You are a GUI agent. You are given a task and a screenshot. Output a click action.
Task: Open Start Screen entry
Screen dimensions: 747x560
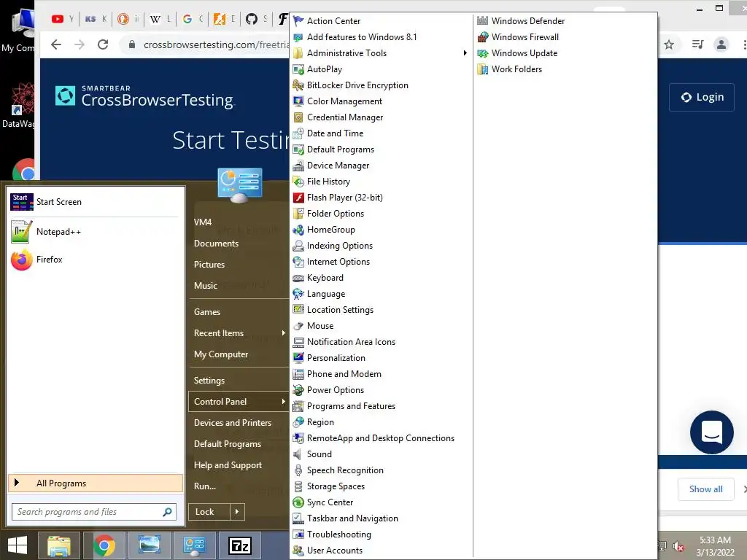click(x=96, y=202)
